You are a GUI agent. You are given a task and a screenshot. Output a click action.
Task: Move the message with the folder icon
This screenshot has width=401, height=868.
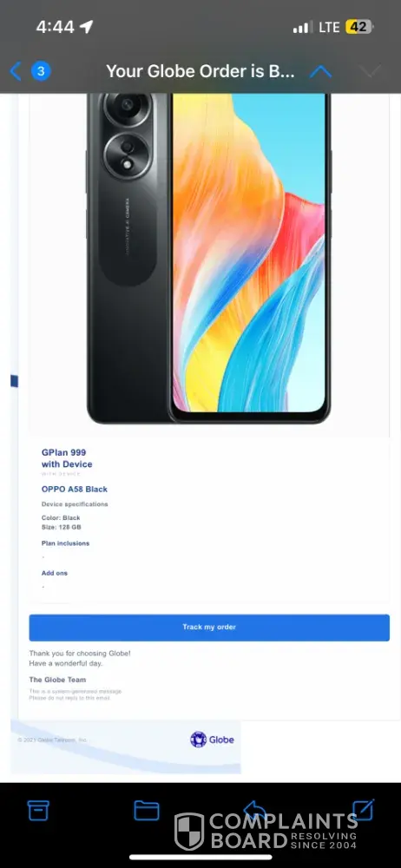point(147,811)
